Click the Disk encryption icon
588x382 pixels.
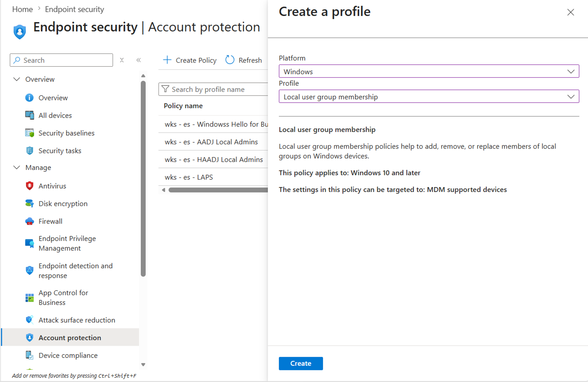[30, 203]
